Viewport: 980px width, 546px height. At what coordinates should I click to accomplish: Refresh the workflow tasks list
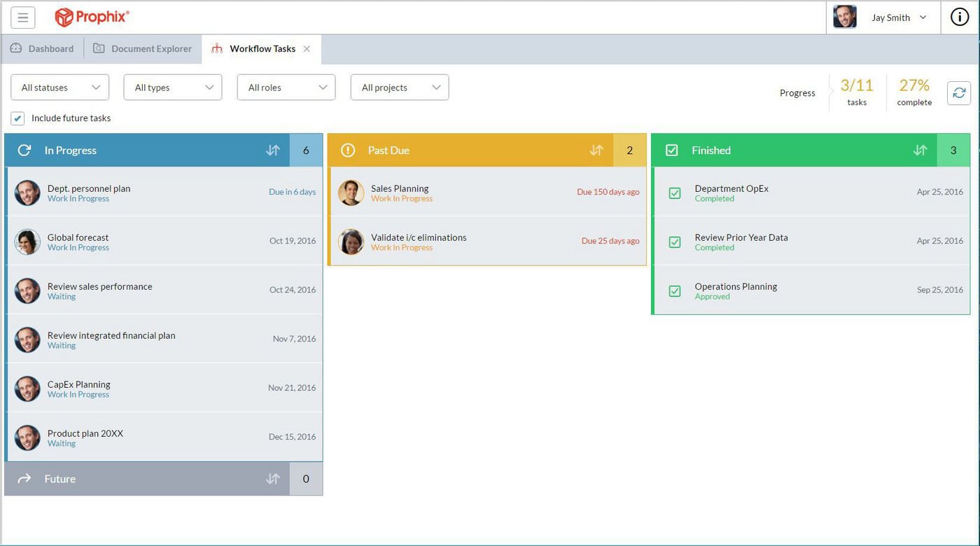(958, 92)
